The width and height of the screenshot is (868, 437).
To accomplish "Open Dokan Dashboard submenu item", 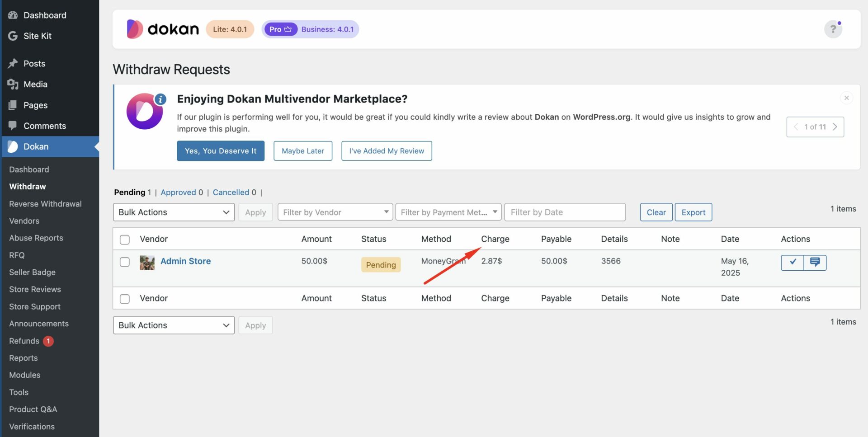I will tap(29, 169).
